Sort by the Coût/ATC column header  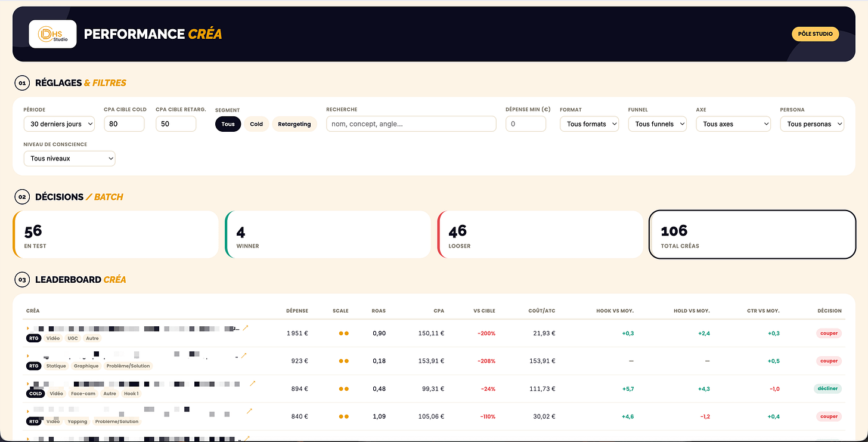(x=542, y=311)
